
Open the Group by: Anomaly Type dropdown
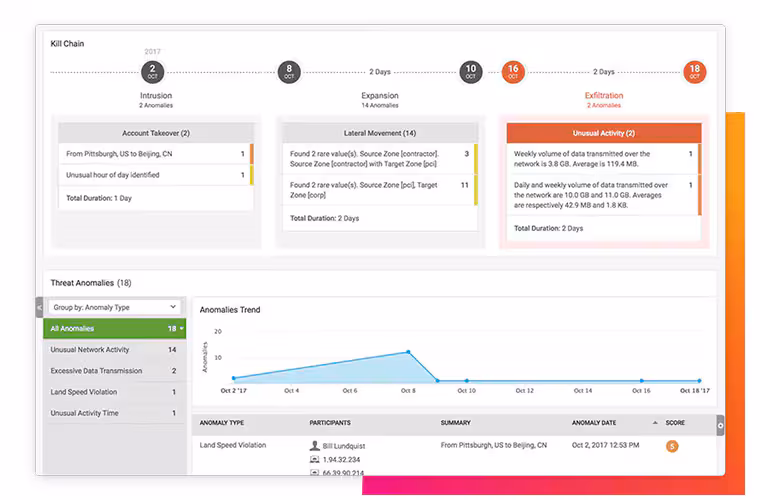click(x=115, y=307)
